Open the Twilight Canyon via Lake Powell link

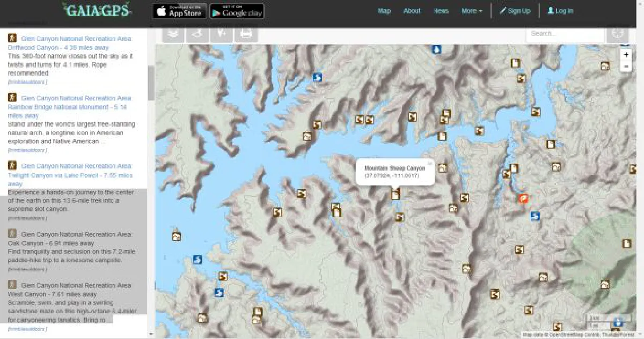tap(70, 175)
